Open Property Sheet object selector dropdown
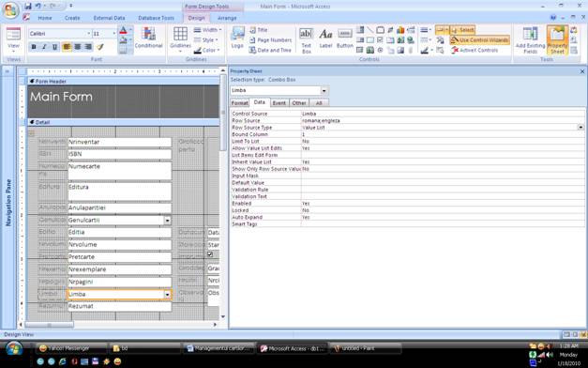 [324, 90]
